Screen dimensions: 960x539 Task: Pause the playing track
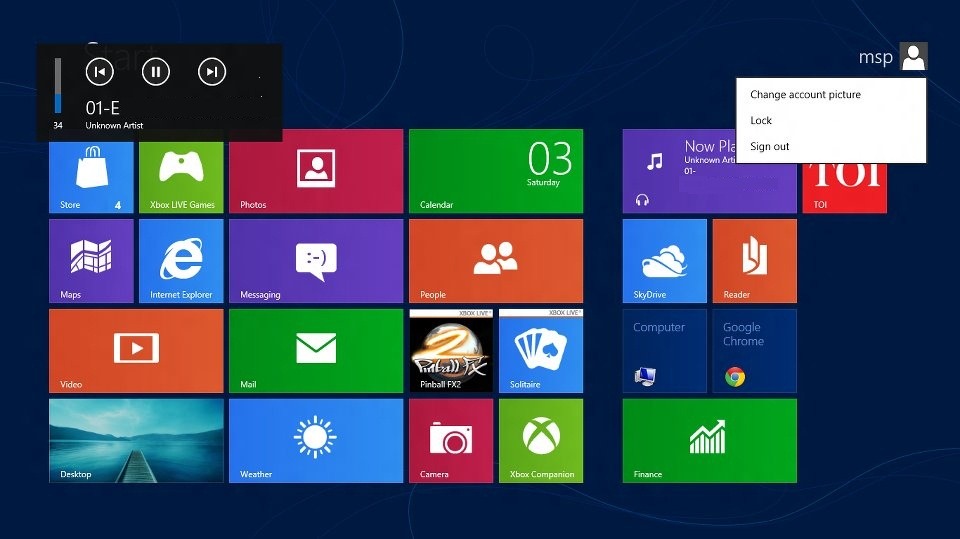pyautogui.click(x=156, y=72)
